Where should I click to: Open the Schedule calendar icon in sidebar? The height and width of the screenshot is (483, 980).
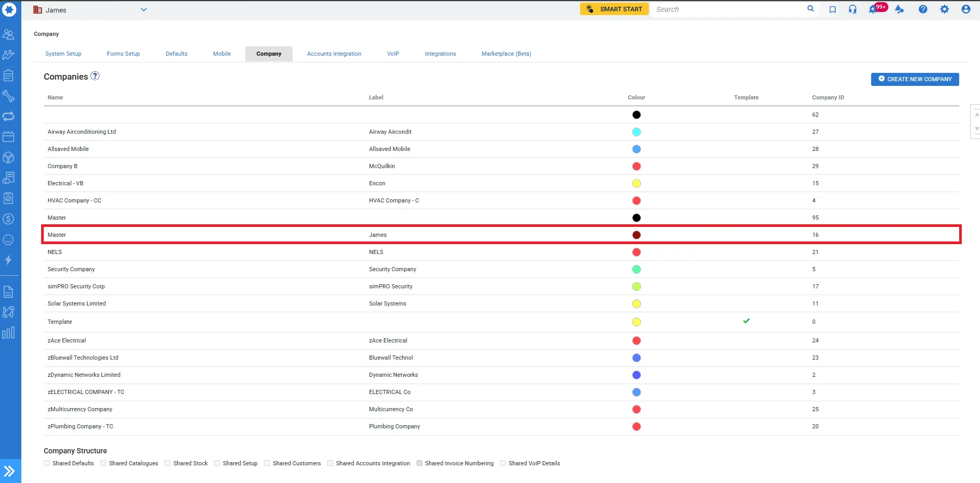pos(8,137)
